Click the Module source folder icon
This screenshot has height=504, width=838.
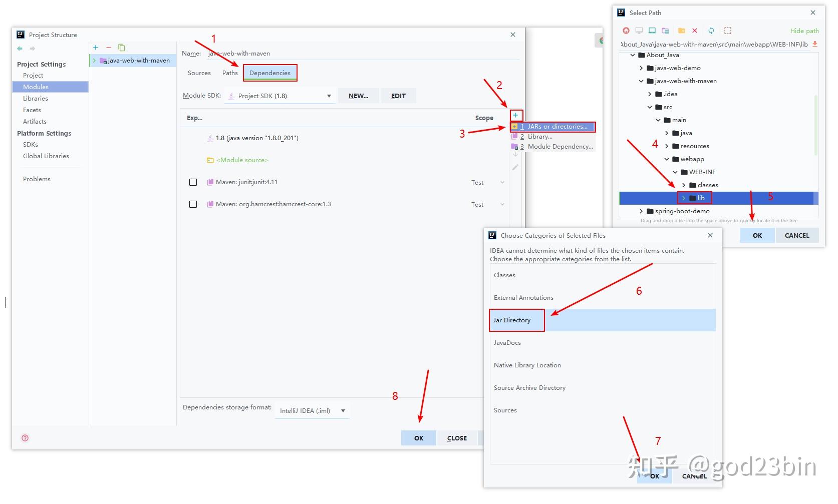pos(210,160)
